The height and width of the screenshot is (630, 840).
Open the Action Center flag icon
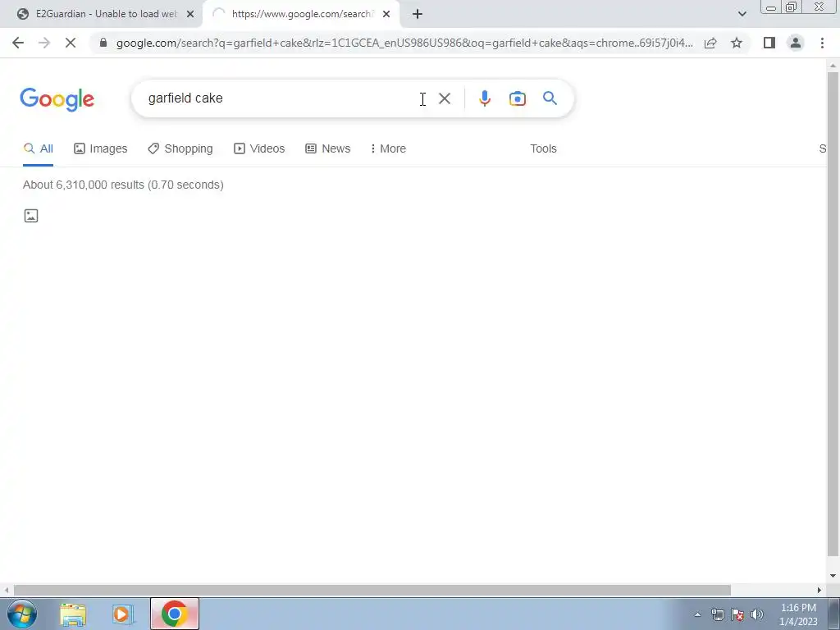click(x=737, y=614)
